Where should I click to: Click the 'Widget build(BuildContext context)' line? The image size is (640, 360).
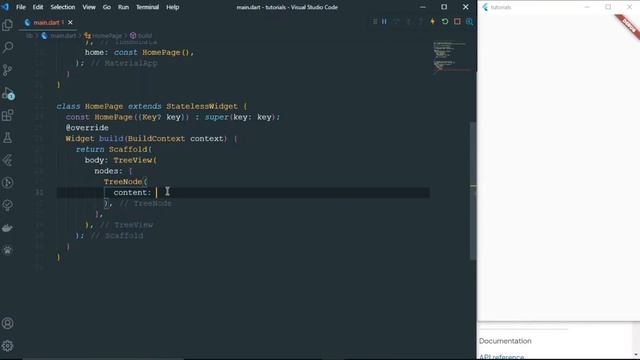tap(151, 139)
